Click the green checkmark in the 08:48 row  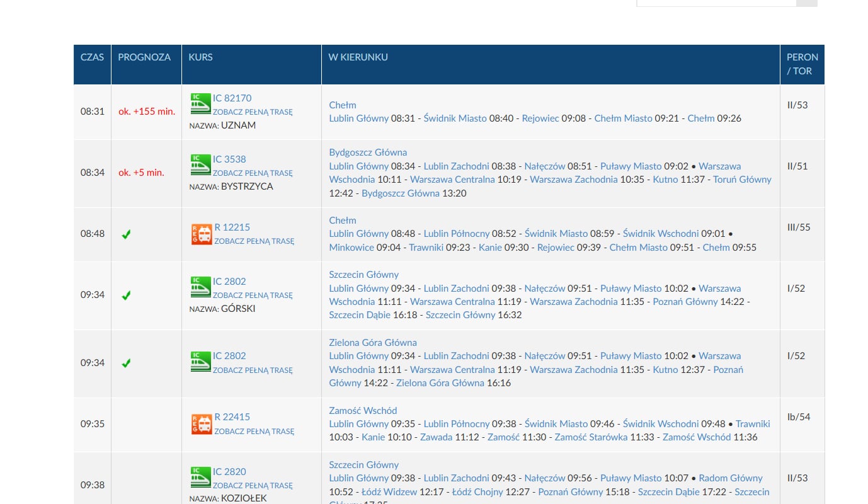click(126, 234)
